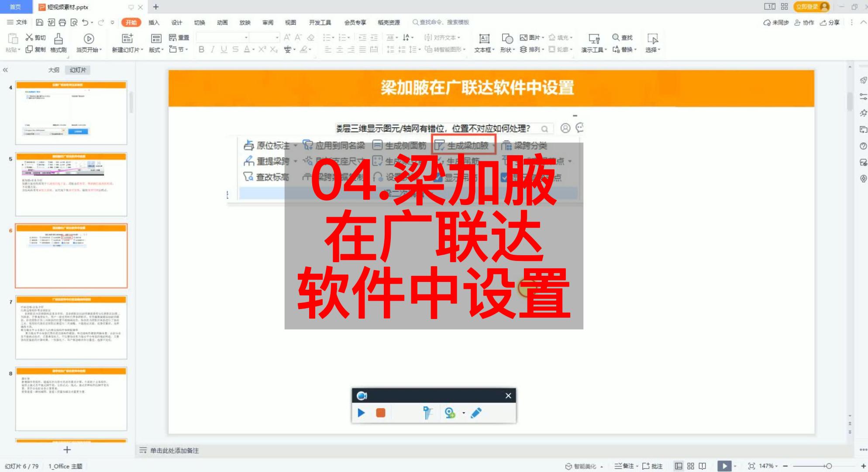
Task: Click the Print icon in quick access toolbar
Action: 62,22
